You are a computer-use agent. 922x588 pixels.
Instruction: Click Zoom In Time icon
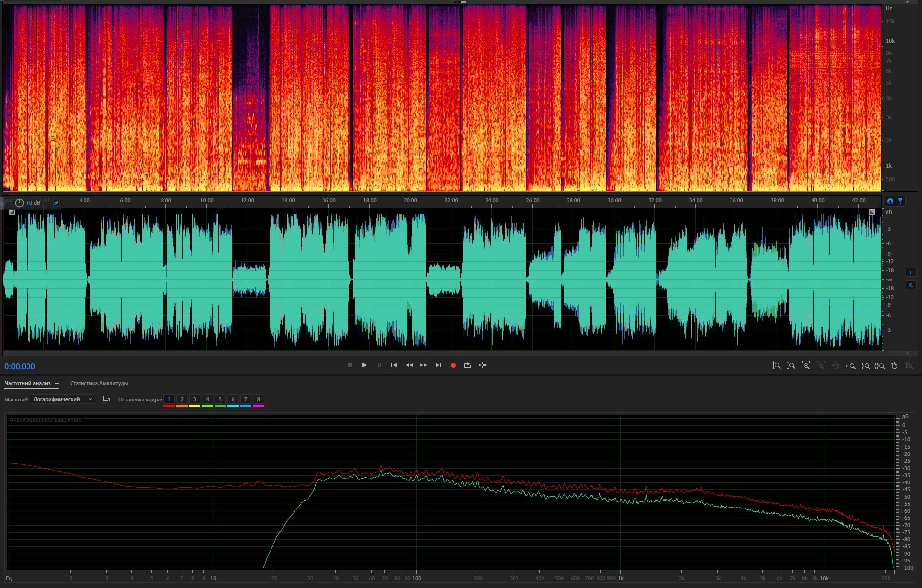click(806, 366)
